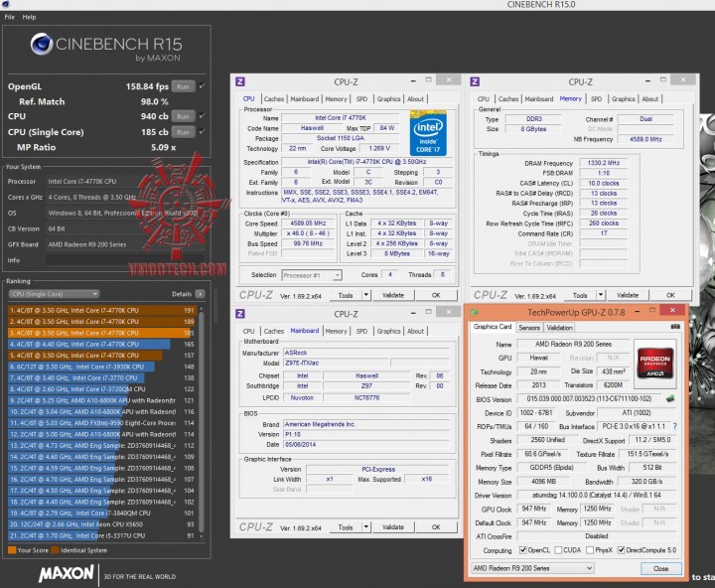Viewport: 715px width, 588px height.
Task: Click OK in the CPU-Z Memory window
Action: pos(670,295)
